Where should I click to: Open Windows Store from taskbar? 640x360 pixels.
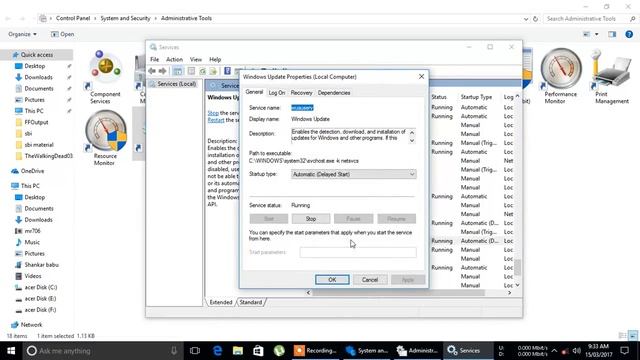point(258,351)
